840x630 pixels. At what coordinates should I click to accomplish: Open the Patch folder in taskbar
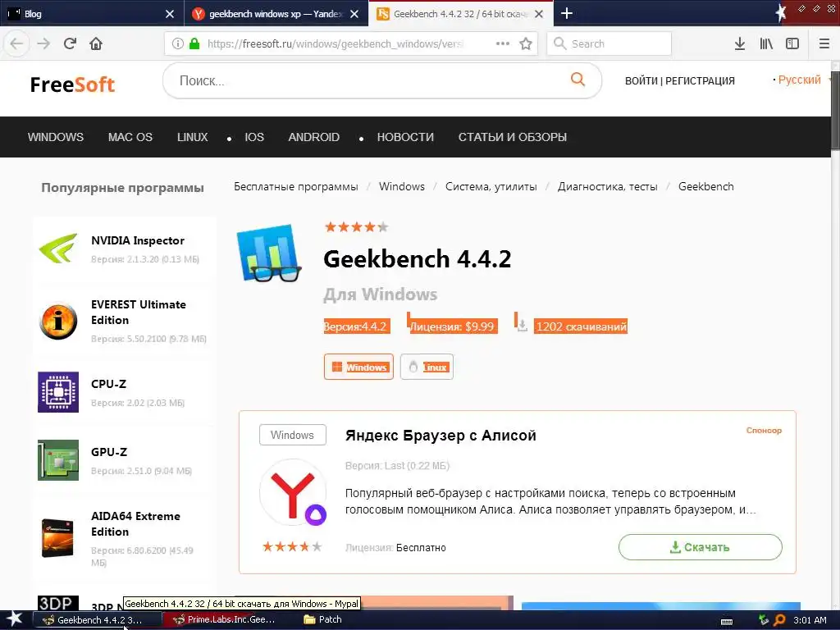click(x=323, y=619)
